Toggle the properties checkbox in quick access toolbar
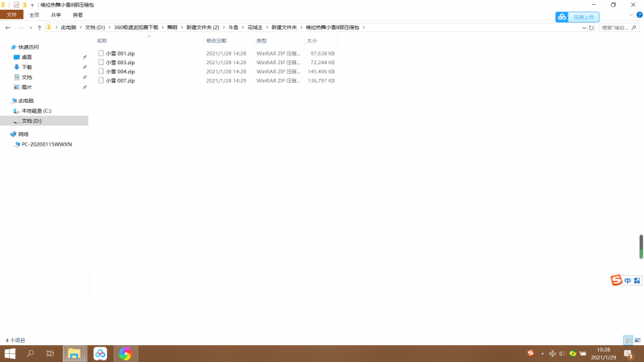 tap(16, 5)
